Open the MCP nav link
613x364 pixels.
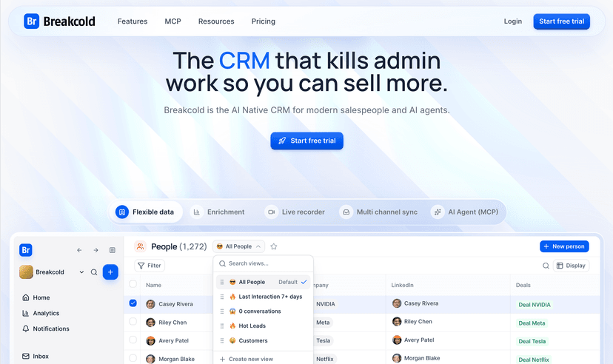click(x=172, y=21)
